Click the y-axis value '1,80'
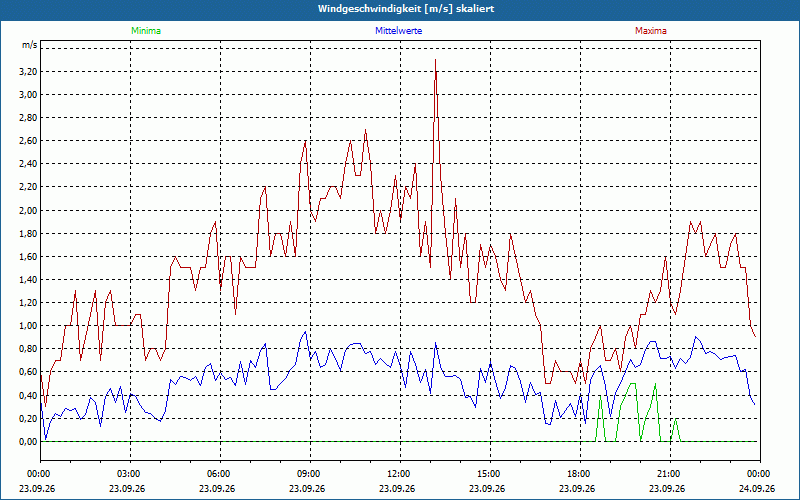800x500 pixels. 28,234
